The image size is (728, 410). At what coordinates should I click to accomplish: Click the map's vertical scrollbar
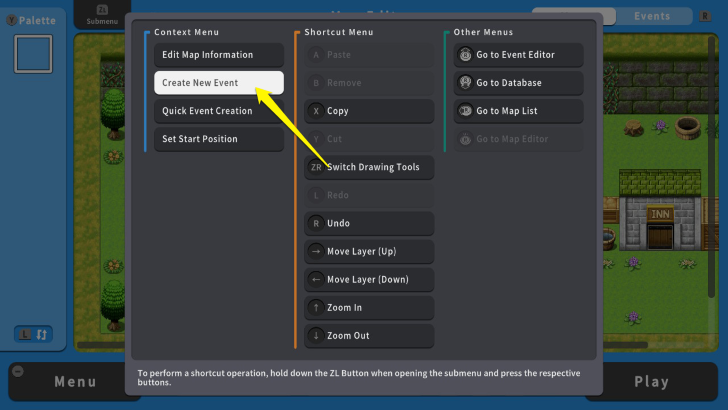coord(711,167)
